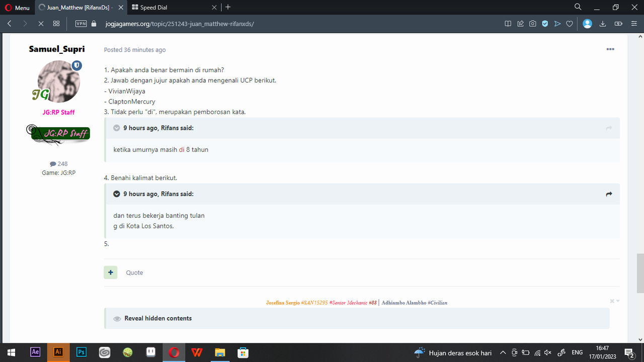644x362 pixels.
Task: Click the moderator shield badge on avatar
Action: point(76,65)
